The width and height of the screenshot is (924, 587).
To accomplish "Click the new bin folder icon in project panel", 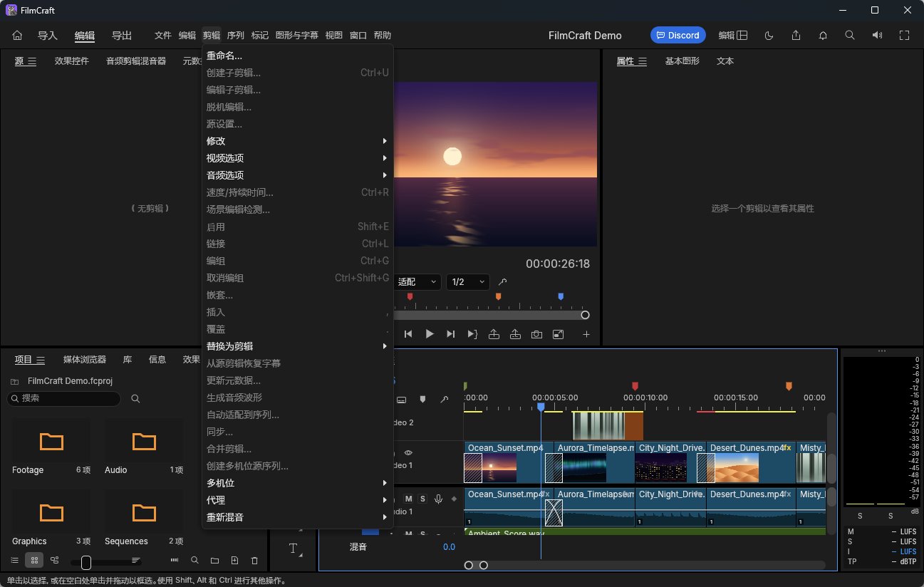I will coord(214,561).
